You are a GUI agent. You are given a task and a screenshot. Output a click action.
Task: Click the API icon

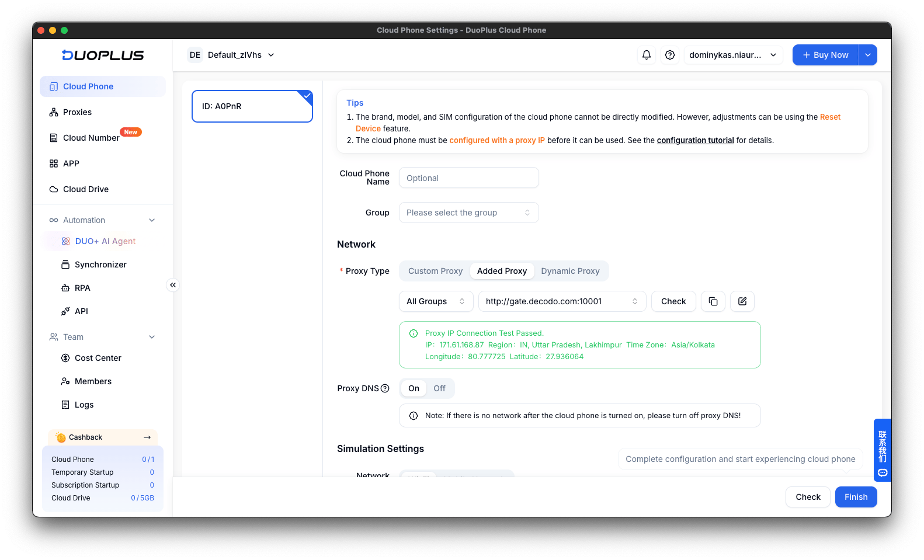click(x=65, y=311)
